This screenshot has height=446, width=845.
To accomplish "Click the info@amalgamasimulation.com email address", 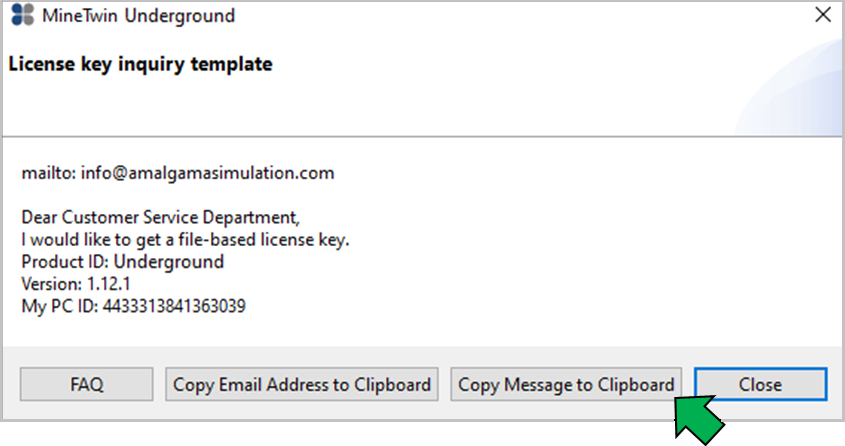I will tap(207, 173).
